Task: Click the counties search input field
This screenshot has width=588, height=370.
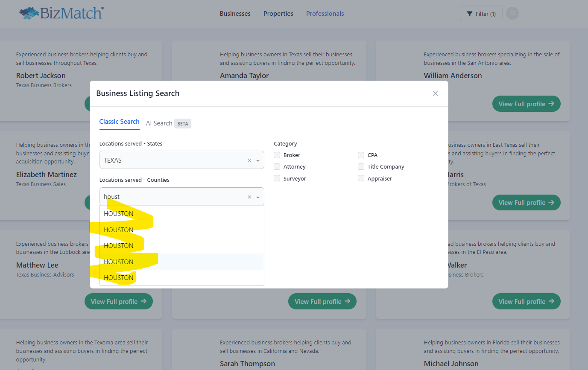Action: click(171, 197)
